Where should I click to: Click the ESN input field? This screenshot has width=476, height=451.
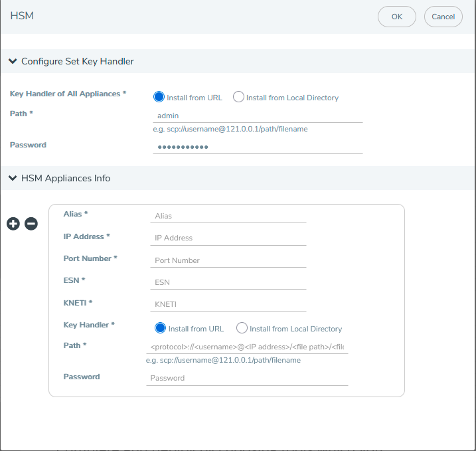click(x=228, y=282)
